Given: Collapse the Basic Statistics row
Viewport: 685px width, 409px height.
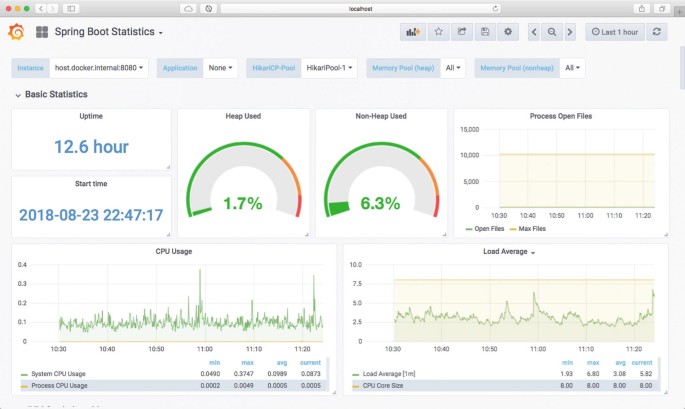Looking at the screenshot, I should coord(52,94).
